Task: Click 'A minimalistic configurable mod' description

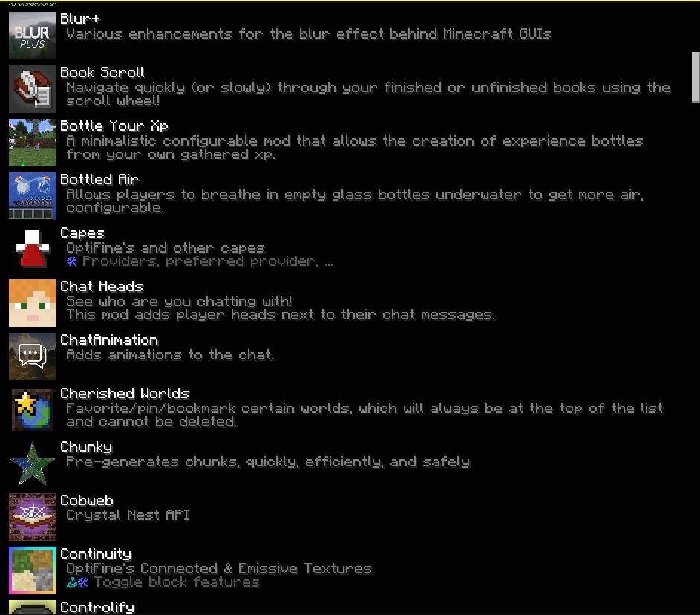Action: coord(355,148)
